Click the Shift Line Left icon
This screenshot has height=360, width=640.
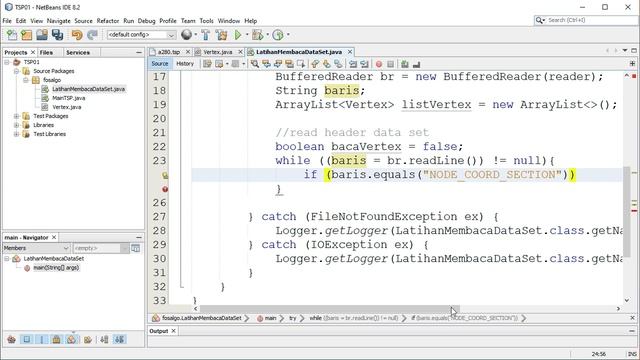point(353,64)
